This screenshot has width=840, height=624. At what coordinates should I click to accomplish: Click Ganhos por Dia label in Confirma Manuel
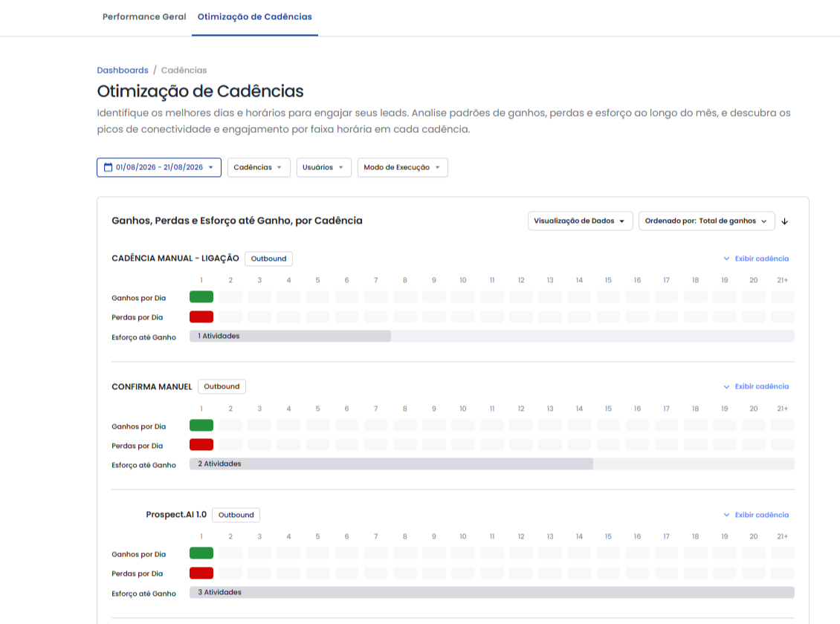point(139,426)
